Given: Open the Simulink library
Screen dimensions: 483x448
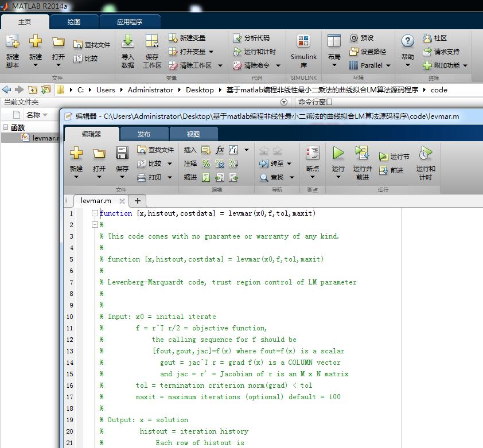Looking at the screenshot, I should (303, 51).
